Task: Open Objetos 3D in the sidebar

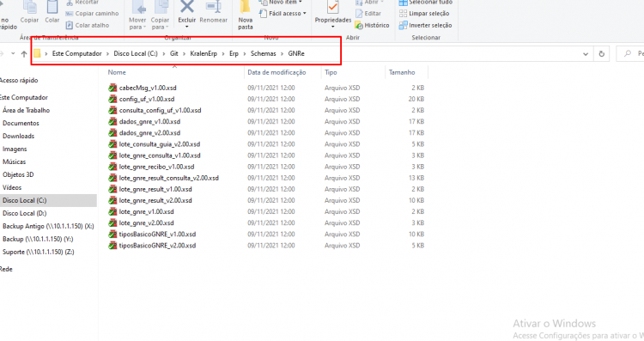Action: tap(18, 174)
